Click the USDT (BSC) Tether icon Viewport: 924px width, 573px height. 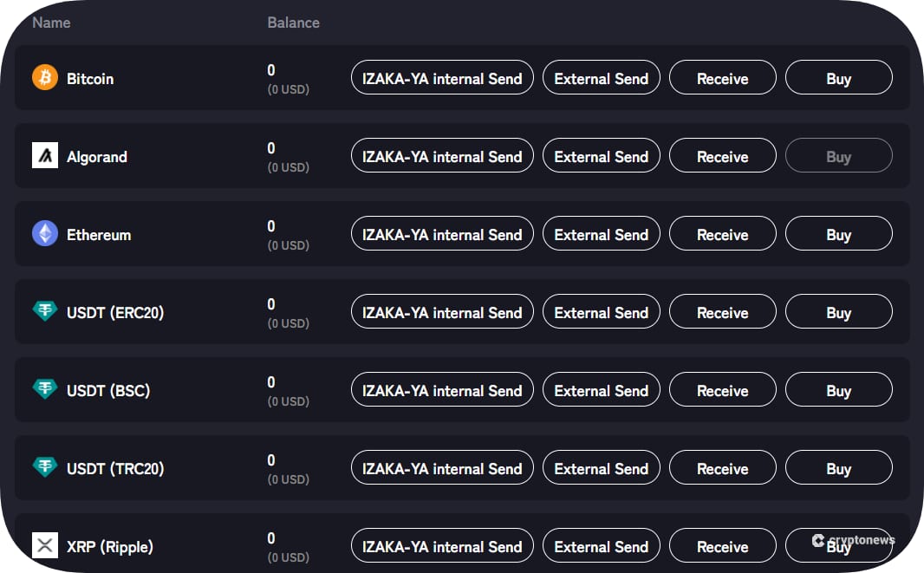point(45,388)
